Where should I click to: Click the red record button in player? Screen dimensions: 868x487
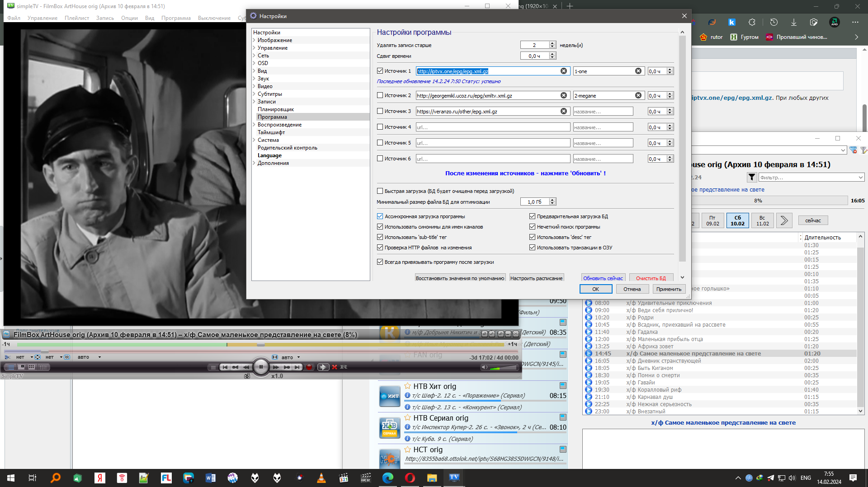309,367
